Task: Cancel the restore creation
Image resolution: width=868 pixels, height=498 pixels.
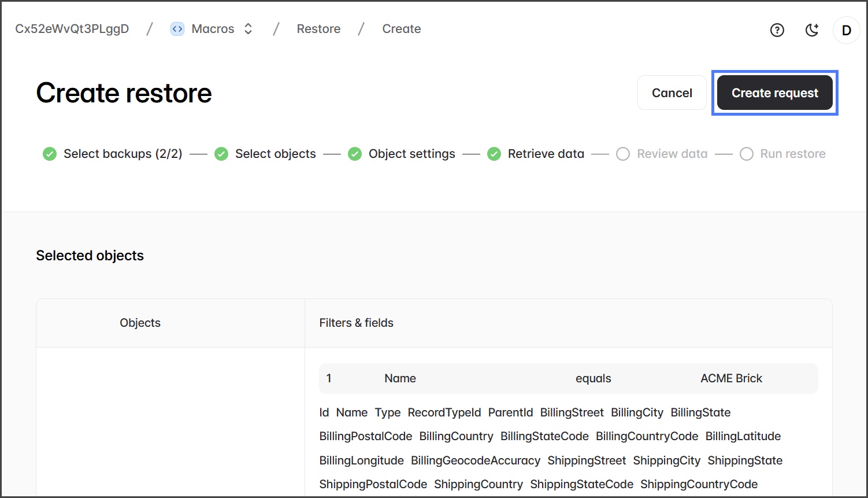Action: tap(672, 93)
